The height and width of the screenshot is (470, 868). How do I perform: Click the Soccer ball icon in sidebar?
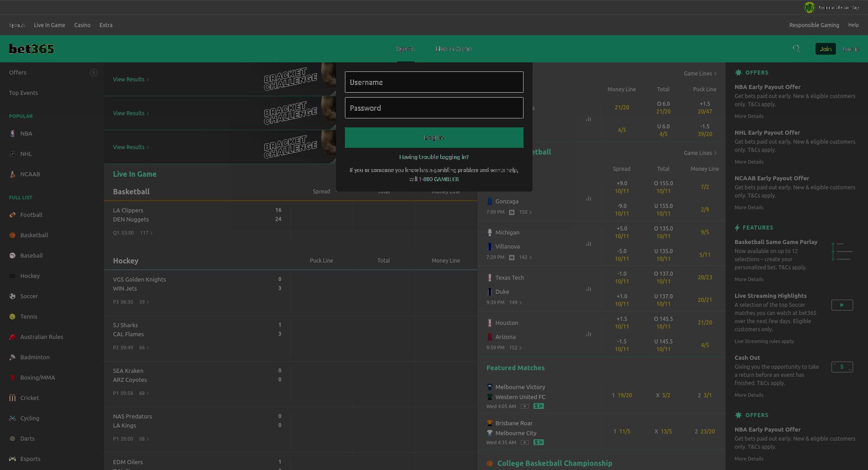pyautogui.click(x=12, y=296)
